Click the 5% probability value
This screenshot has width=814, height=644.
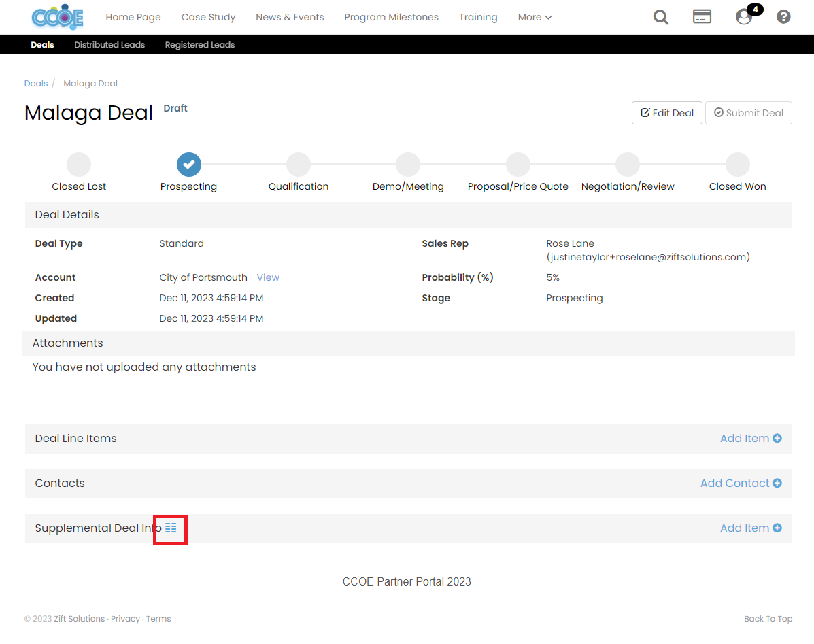click(x=553, y=277)
